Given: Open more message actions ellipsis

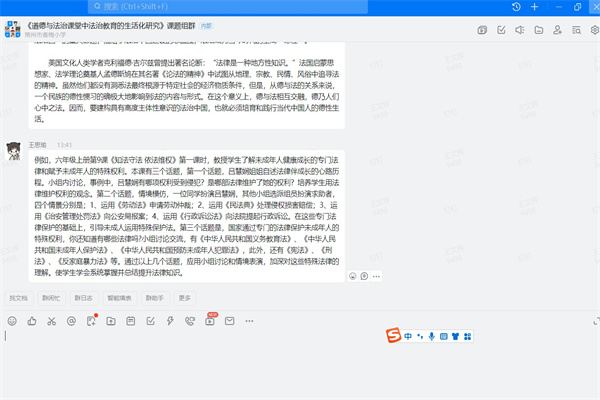Looking at the screenshot, I should pyautogui.click(x=377, y=276).
